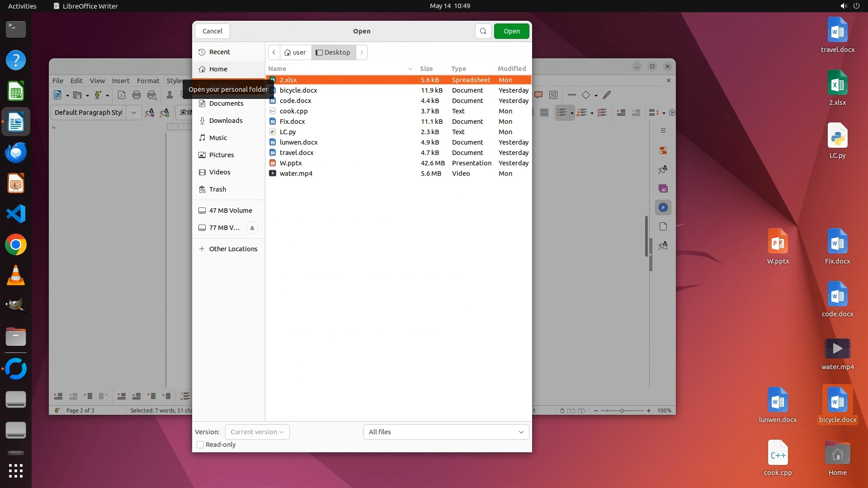This screenshot has width=868, height=488.
Task: Open the Format menu
Action: click(148, 81)
